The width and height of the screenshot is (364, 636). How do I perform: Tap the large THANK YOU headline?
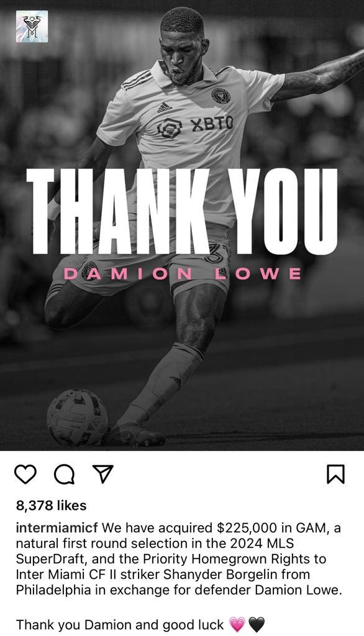pyautogui.click(x=182, y=211)
